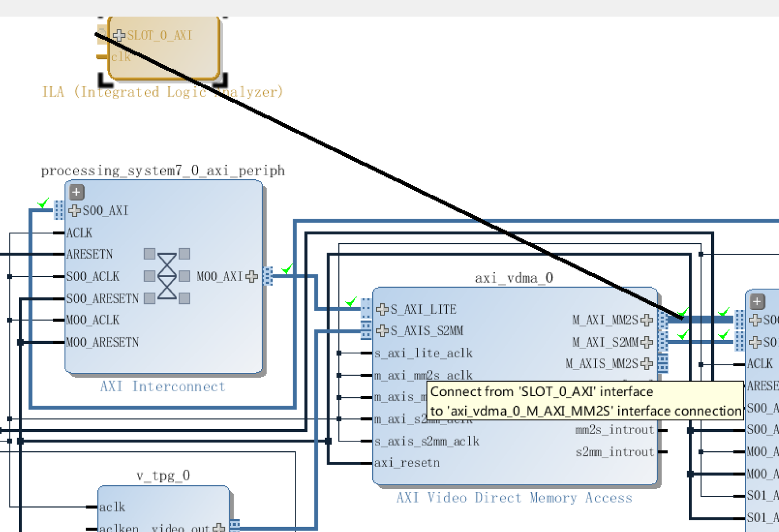Select the aclk pin on v_tpg_0
The image size is (779, 532).
(112, 507)
